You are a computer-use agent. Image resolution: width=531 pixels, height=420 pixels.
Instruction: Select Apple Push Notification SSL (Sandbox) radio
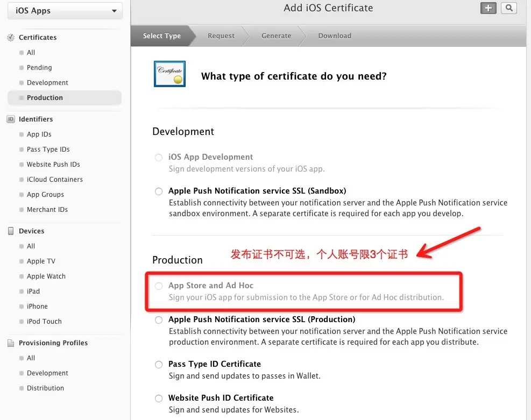coord(159,191)
